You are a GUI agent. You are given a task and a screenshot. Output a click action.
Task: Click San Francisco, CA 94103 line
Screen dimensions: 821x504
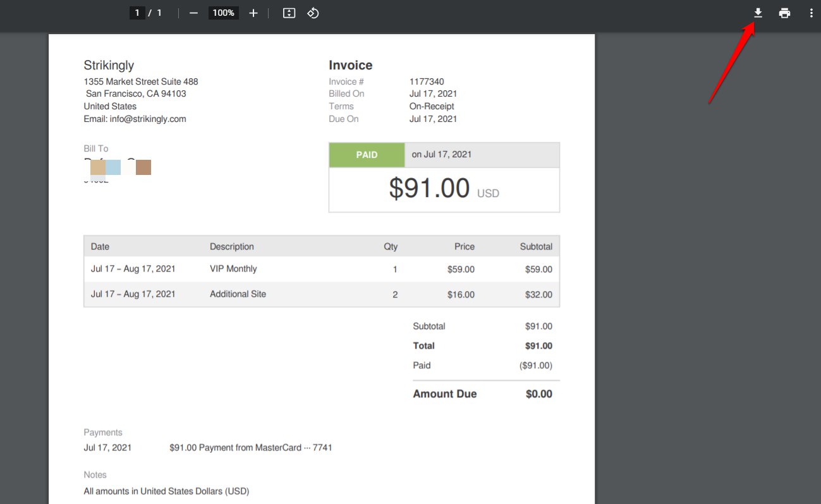(136, 93)
